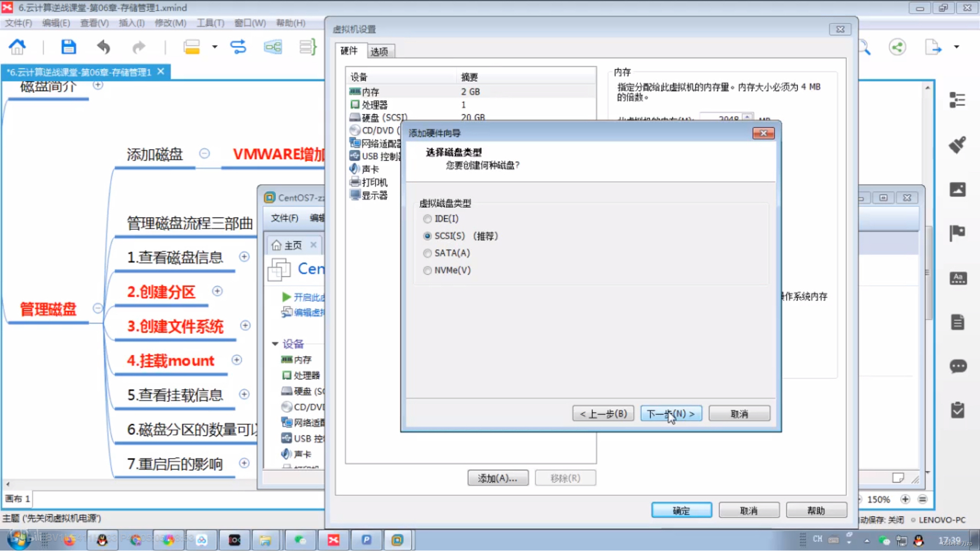Open the image panel icon in XMind sidebar

click(957, 189)
